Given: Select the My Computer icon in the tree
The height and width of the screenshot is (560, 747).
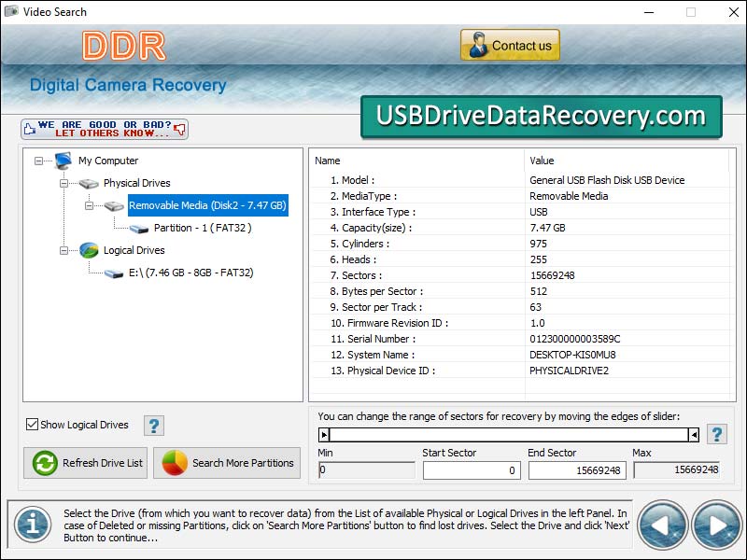Looking at the screenshot, I should pos(63,161).
